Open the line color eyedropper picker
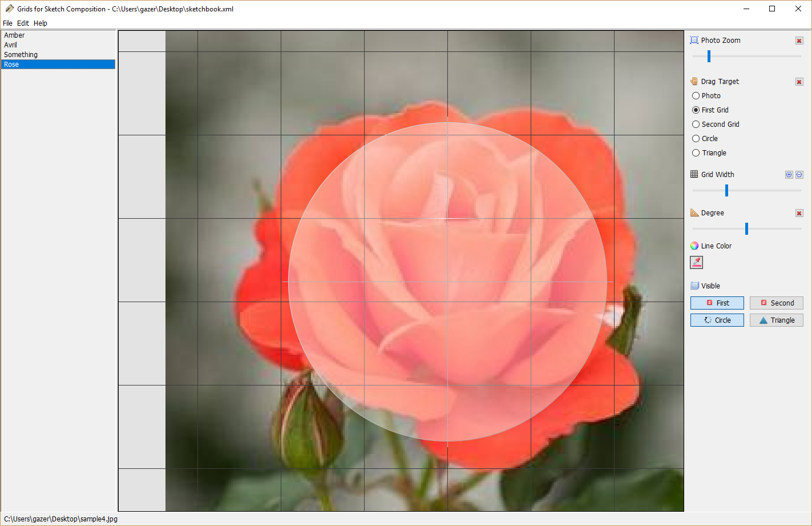This screenshot has width=812, height=526. [696, 262]
